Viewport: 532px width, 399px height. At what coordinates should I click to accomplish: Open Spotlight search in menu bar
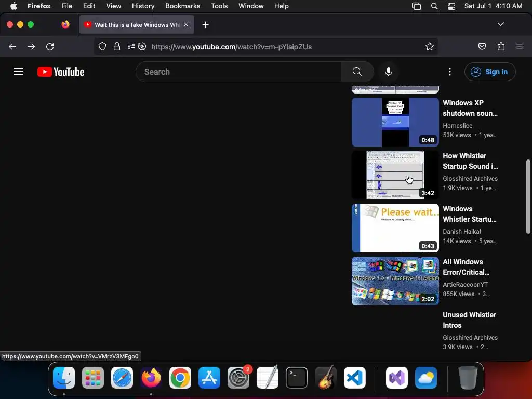[434, 6]
